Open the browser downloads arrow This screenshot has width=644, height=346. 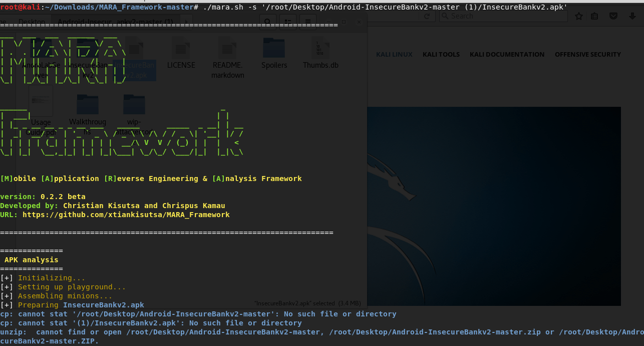click(632, 16)
